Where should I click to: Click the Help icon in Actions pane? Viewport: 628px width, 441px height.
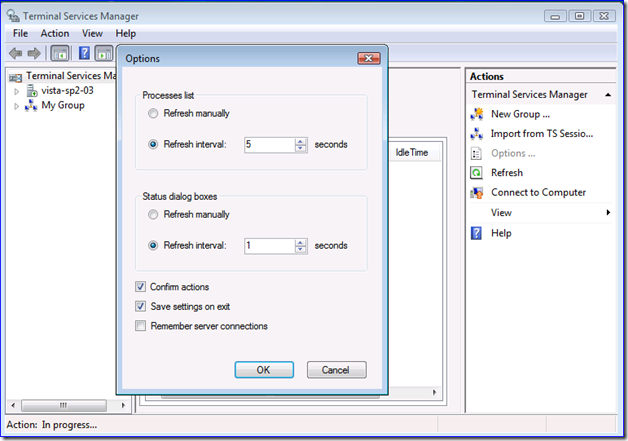pos(476,233)
